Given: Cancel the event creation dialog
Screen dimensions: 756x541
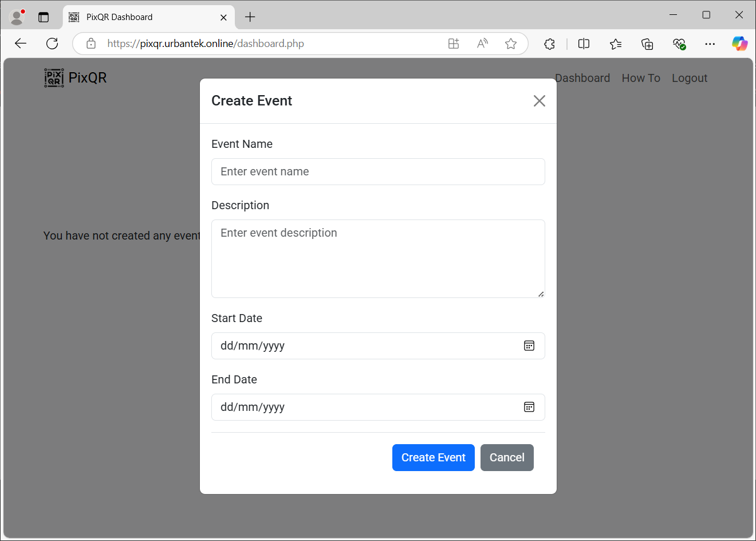Looking at the screenshot, I should coord(507,457).
